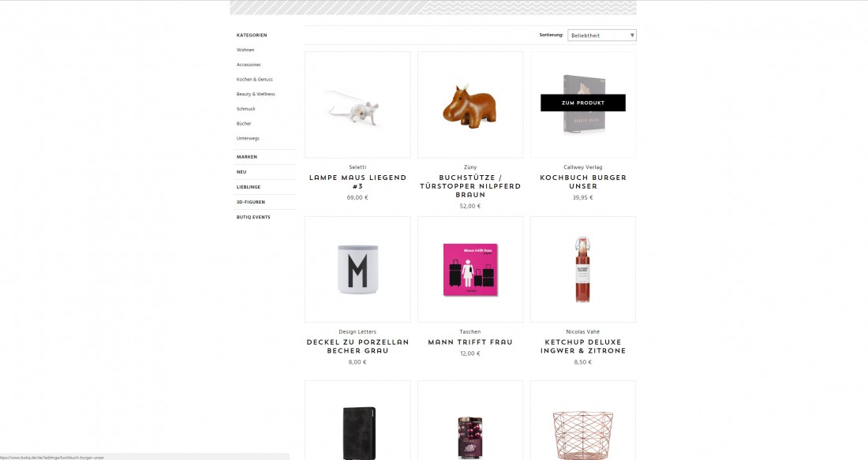
Task: Open the NEU menu item
Action: click(x=241, y=172)
